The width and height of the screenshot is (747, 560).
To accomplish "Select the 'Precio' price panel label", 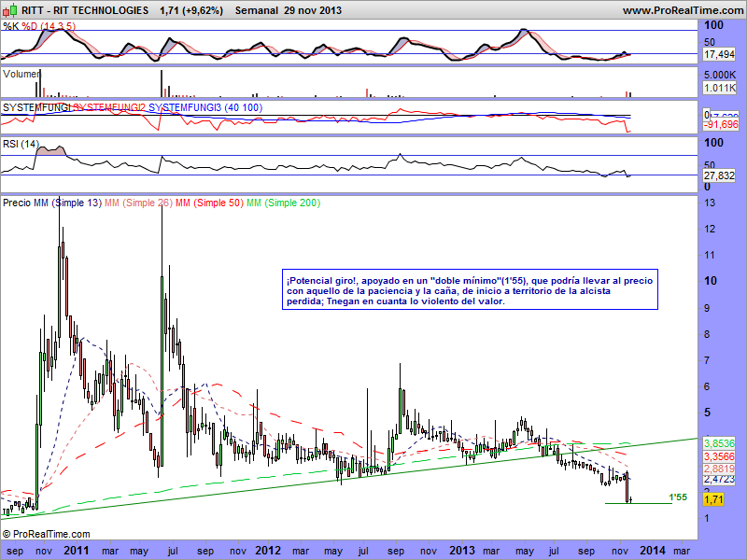I will pos(17,203).
